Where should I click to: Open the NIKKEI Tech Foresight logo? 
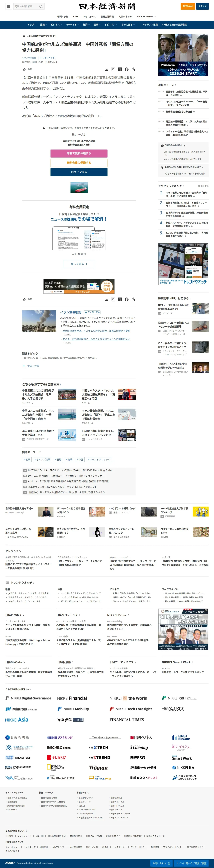coord(131,709)
